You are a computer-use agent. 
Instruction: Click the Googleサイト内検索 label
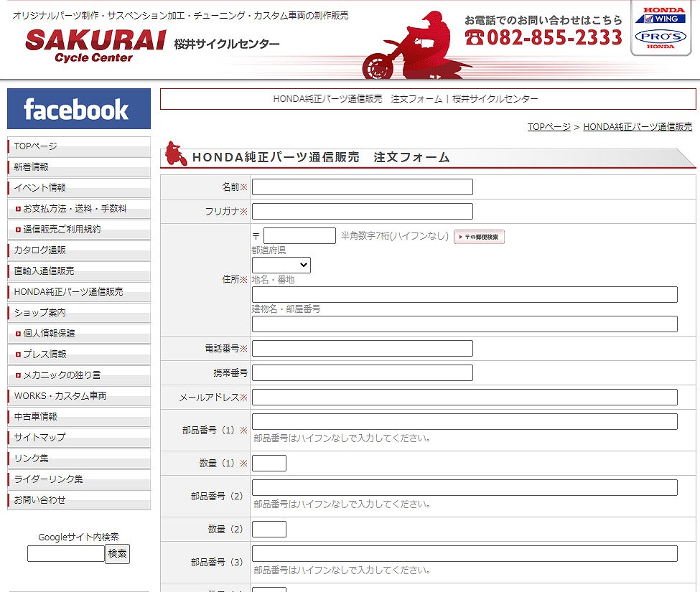pyautogui.click(x=78, y=537)
